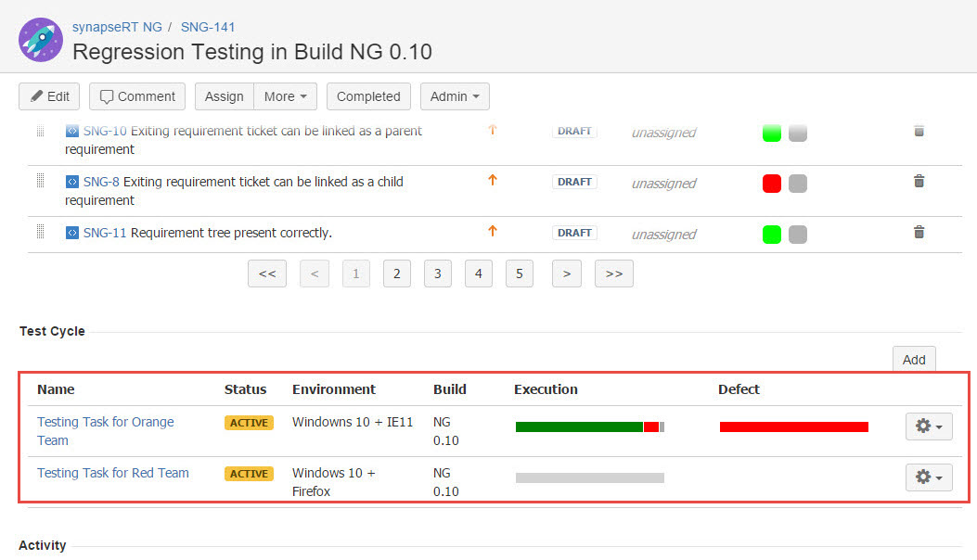Click the SNG-11 issue type icon
977x560 pixels.
click(x=72, y=233)
